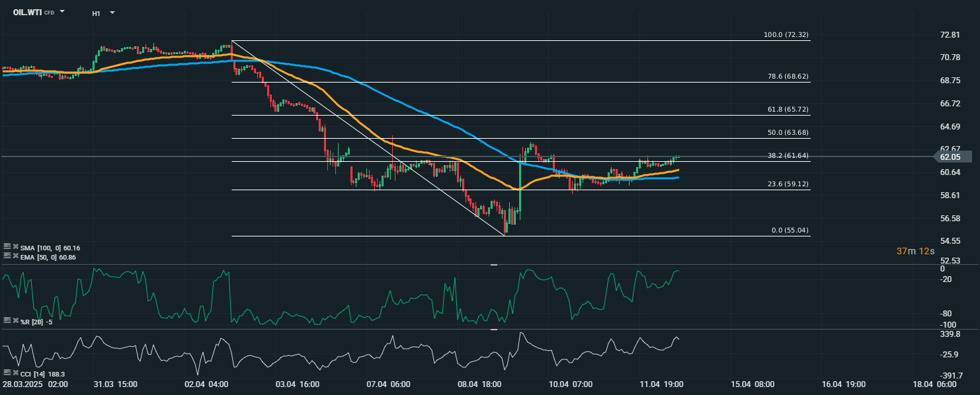The image size is (980, 395).
Task: Click CCI axis value -391.7
Action: 950,376
